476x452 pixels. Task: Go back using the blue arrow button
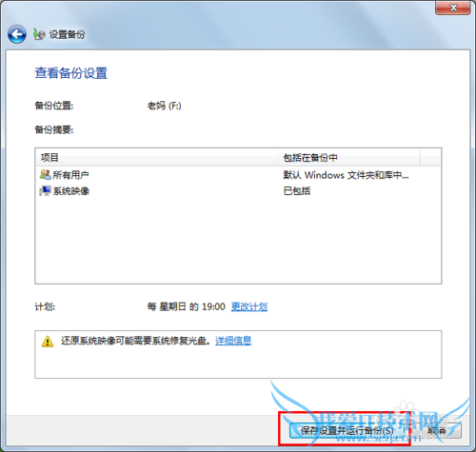tap(17, 34)
